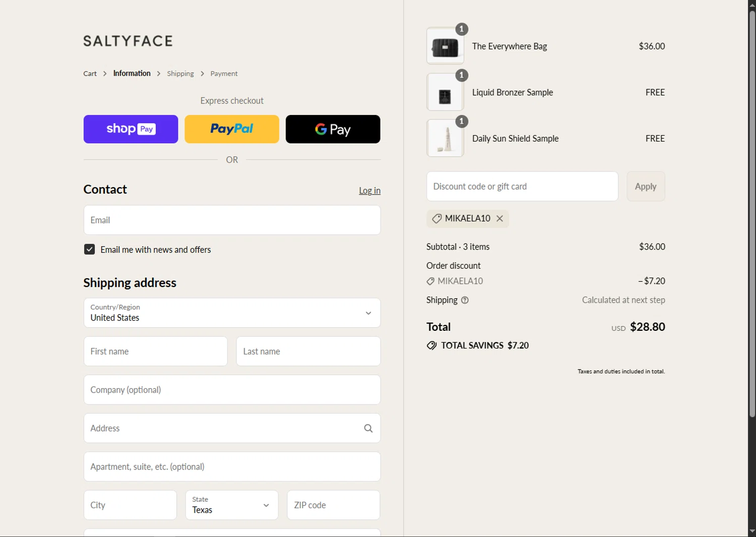Focus the ZIP code field

point(333,505)
